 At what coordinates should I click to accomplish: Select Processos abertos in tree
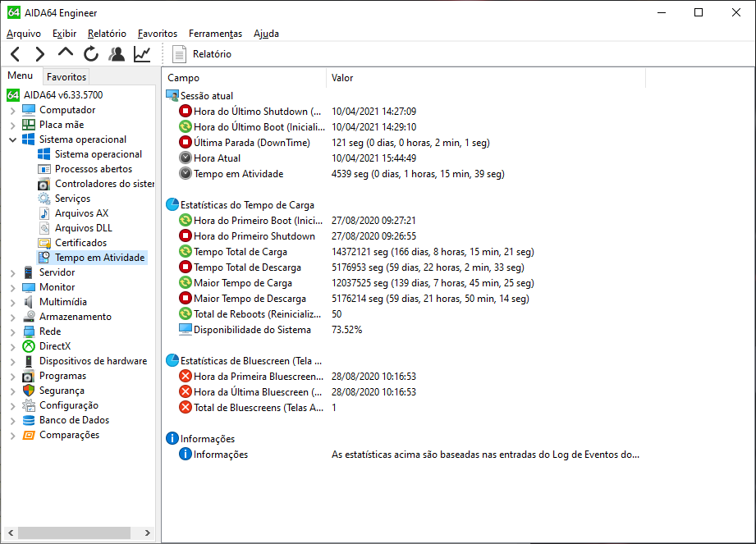[x=93, y=169]
